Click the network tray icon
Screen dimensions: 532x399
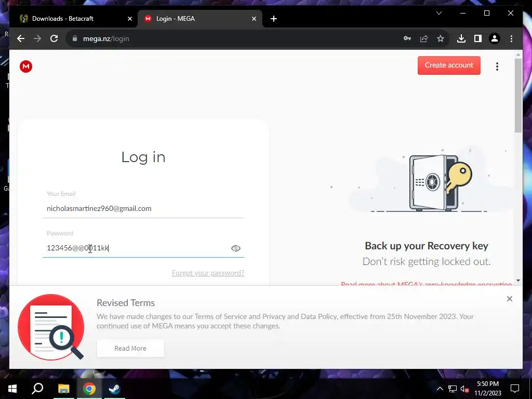453,389
